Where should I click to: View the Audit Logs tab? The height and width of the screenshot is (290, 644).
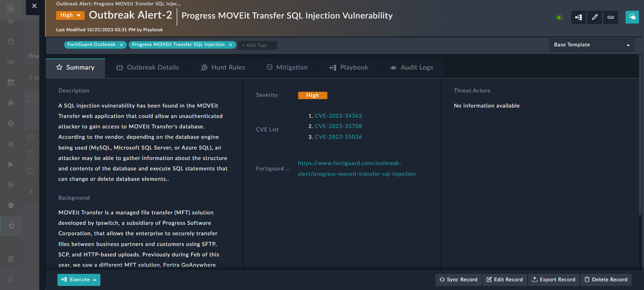pyautogui.click(x=411, y=68)
